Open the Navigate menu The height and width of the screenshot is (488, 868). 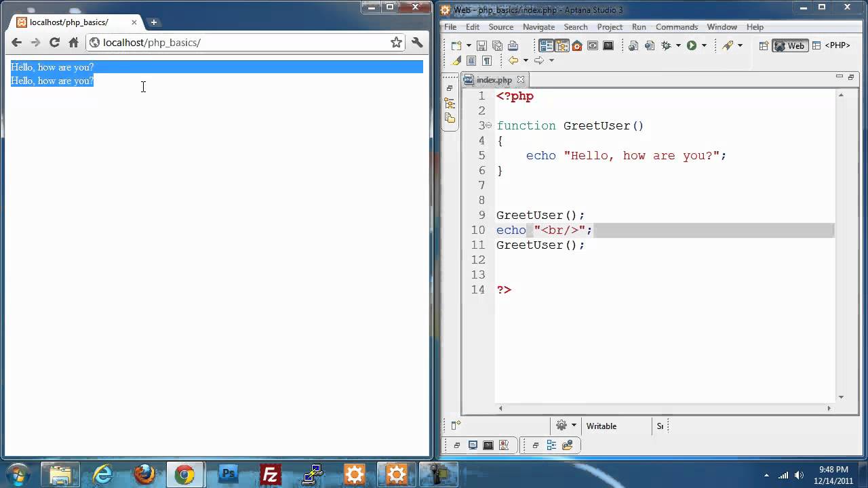(538, 27)
